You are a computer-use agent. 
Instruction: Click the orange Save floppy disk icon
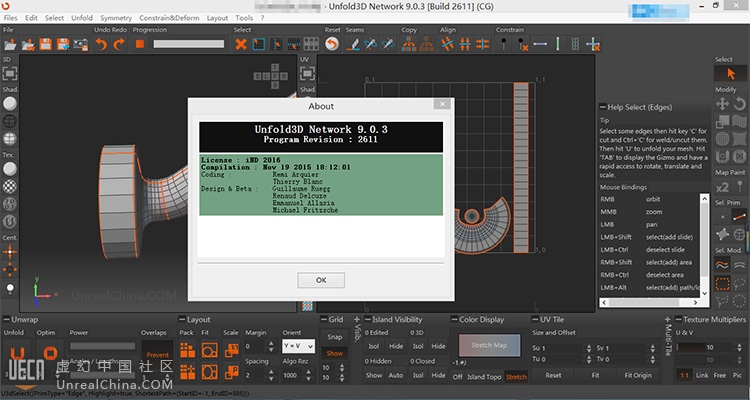pos(45,44)
